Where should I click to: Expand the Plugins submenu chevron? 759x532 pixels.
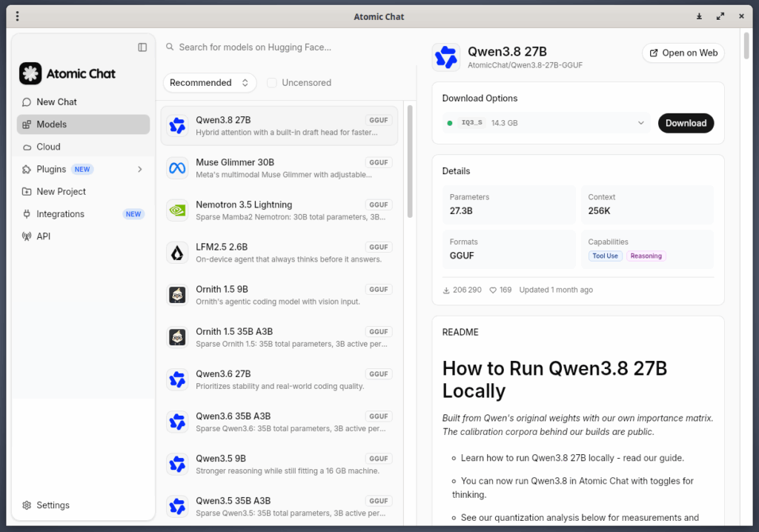click(x=140, y=169)
